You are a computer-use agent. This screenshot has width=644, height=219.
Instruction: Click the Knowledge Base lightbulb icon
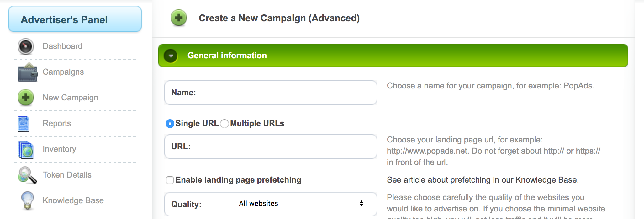click(28, 200)
